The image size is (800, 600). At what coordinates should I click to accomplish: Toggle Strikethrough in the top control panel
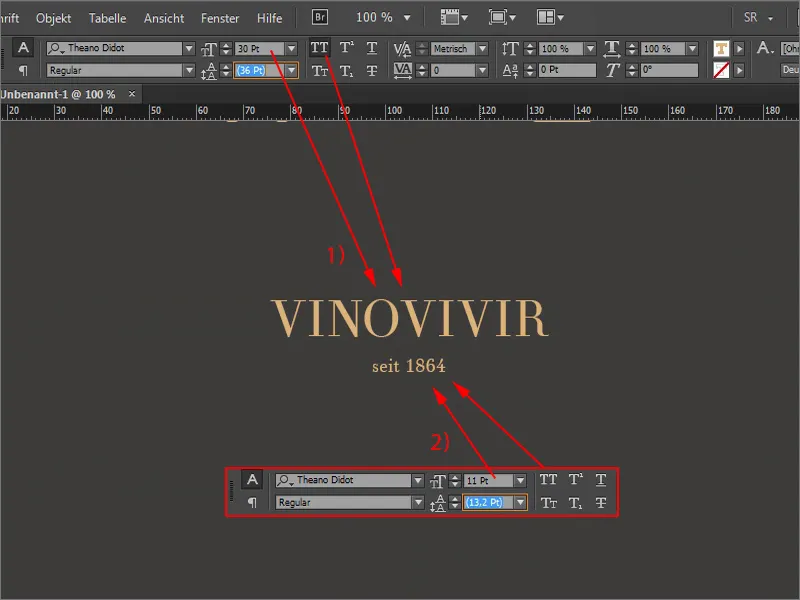(372, 70)
